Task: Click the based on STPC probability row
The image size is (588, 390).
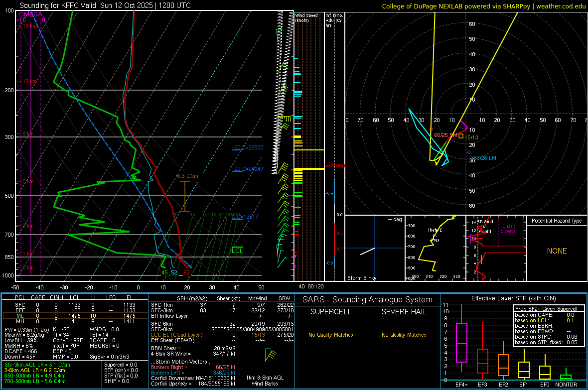Action: point(546,337)
